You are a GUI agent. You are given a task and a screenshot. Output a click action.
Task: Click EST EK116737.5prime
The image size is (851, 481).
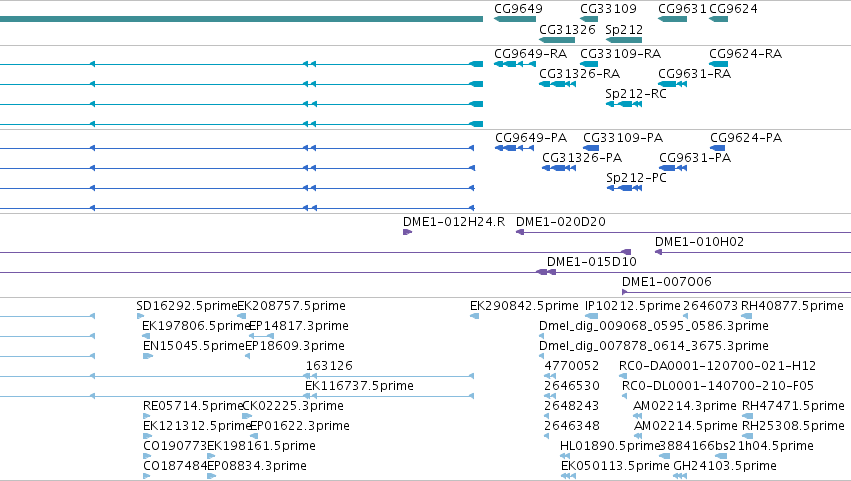pyautogui.click(x=359, y=387)
